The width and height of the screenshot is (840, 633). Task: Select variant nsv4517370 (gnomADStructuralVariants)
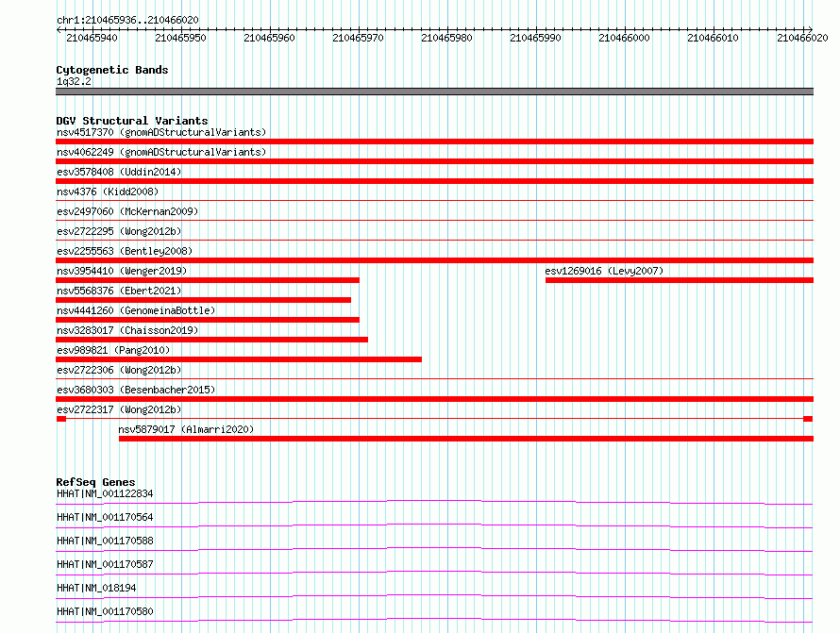pos(161,132)
